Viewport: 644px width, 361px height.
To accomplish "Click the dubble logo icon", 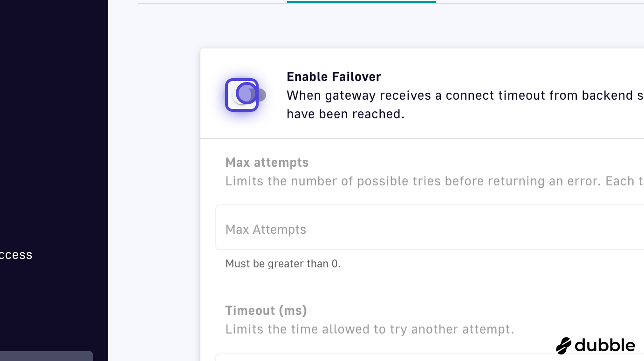I will pos(563,346).
